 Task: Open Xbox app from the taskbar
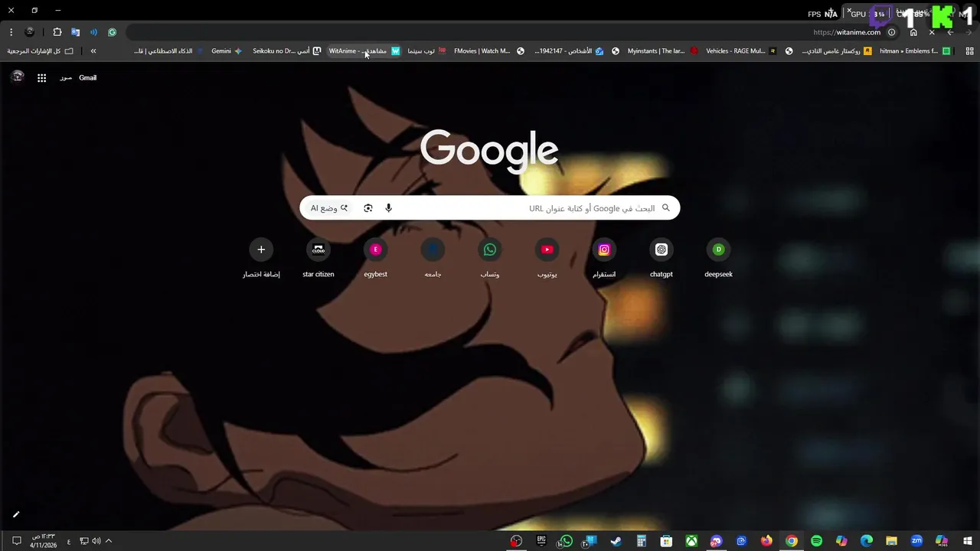[691, 541]
